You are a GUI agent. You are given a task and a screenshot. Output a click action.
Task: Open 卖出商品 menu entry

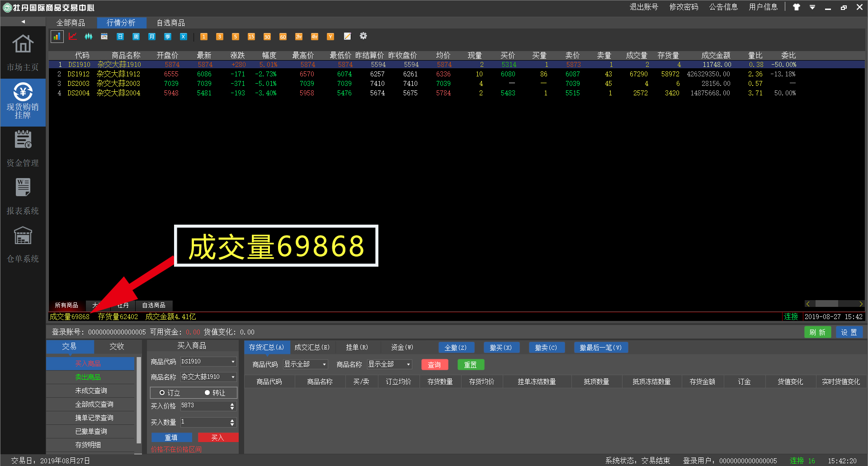tap(90, 377)
